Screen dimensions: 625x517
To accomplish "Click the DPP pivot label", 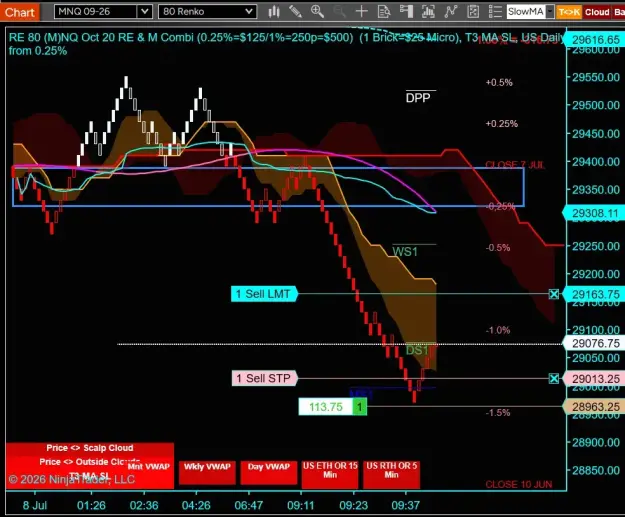I will point(418,98).
